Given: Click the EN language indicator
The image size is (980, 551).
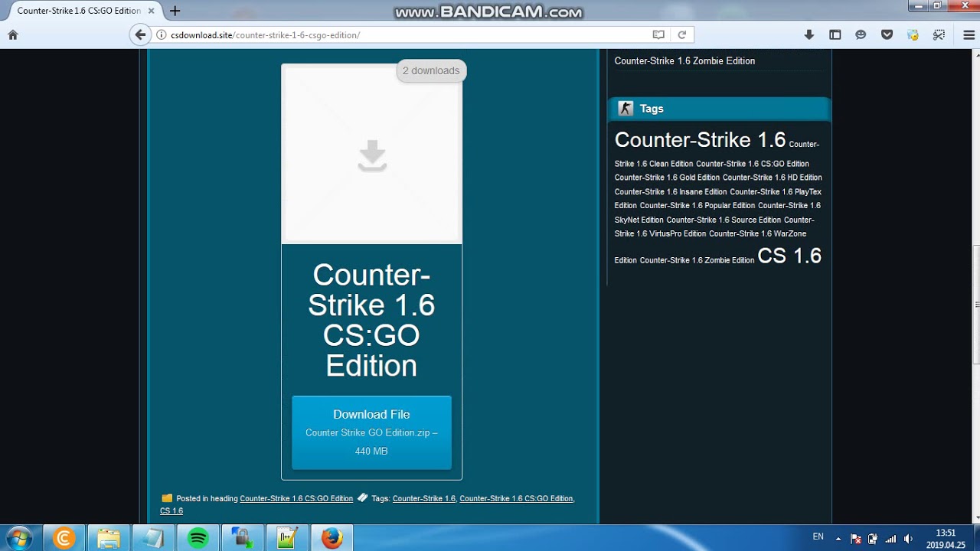Looking at the screenshot, I should [818, 537].
